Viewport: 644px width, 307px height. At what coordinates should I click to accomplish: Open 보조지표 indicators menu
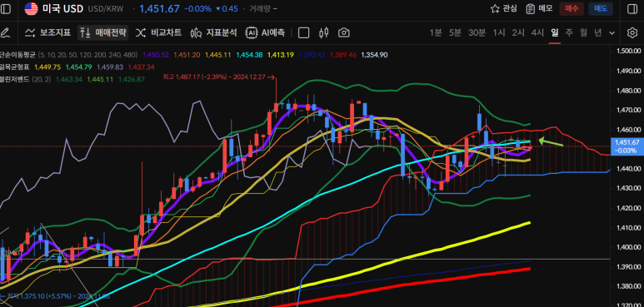pos(47,32)
